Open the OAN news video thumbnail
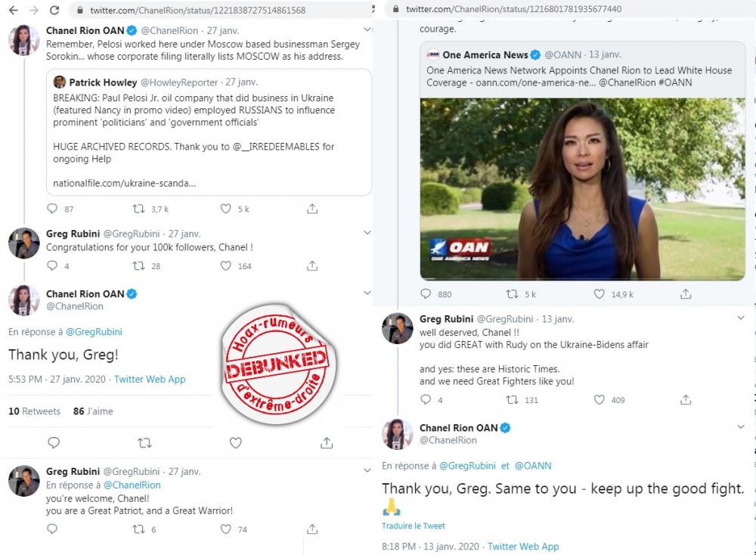Screen dimensions: 756x555 point(582,189)
